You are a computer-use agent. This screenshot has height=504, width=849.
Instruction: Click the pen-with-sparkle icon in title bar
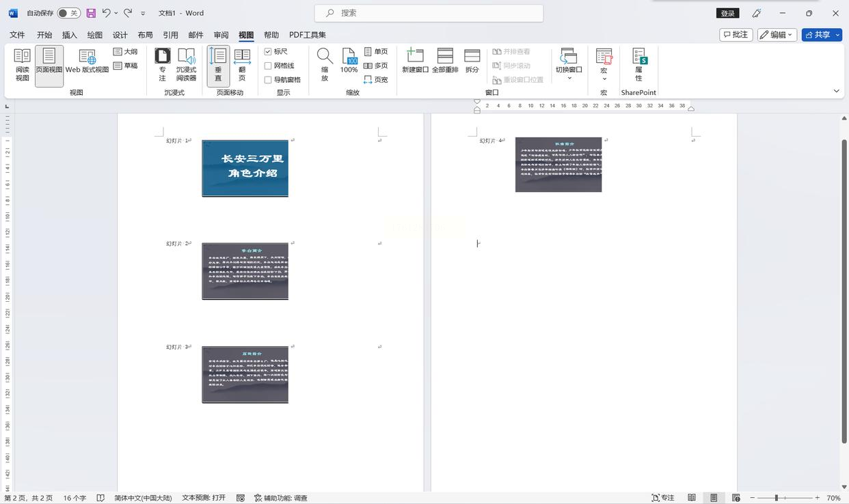point(757,13)
